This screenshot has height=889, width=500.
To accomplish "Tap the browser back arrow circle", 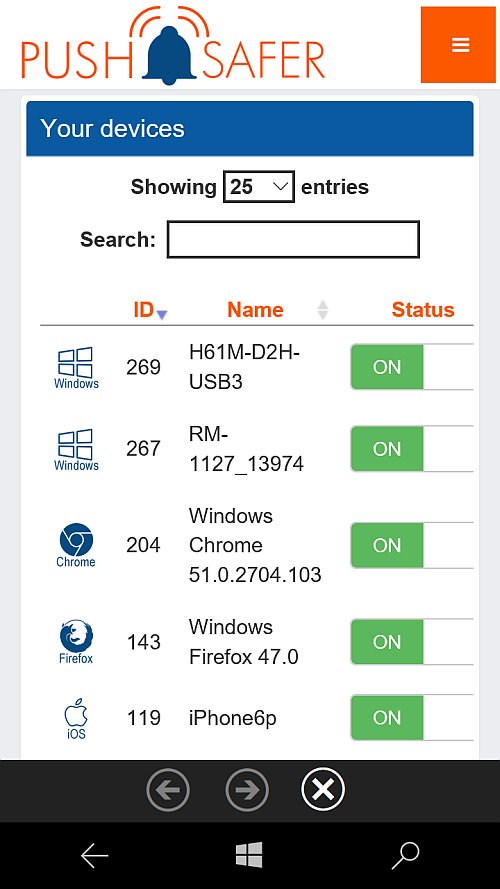I will point(168,790).
